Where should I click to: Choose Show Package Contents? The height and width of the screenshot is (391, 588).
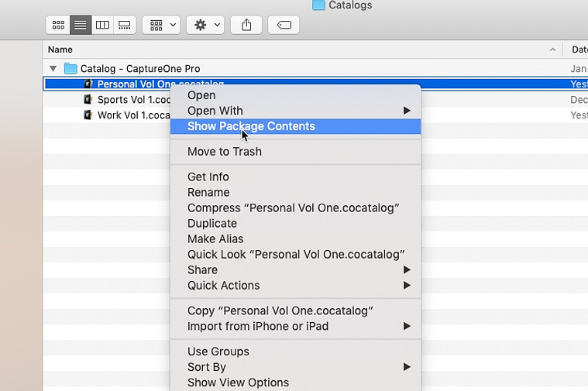[295, 126]
